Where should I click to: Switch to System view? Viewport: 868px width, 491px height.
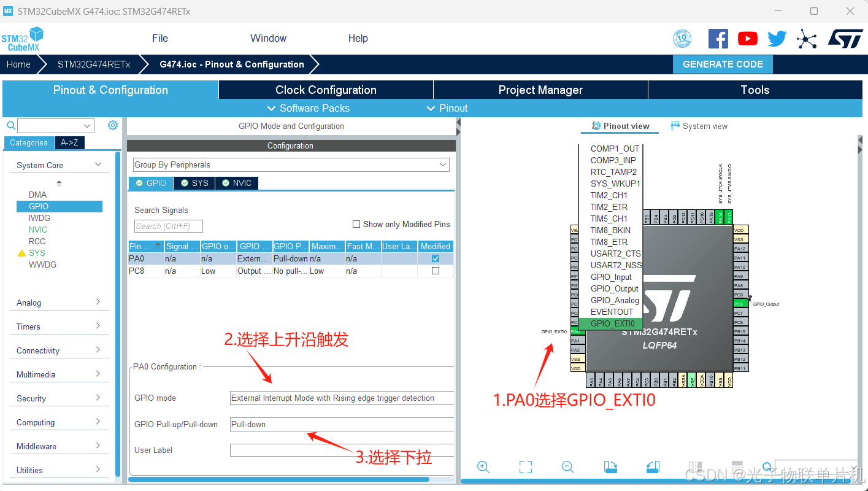tap(699, 126)
